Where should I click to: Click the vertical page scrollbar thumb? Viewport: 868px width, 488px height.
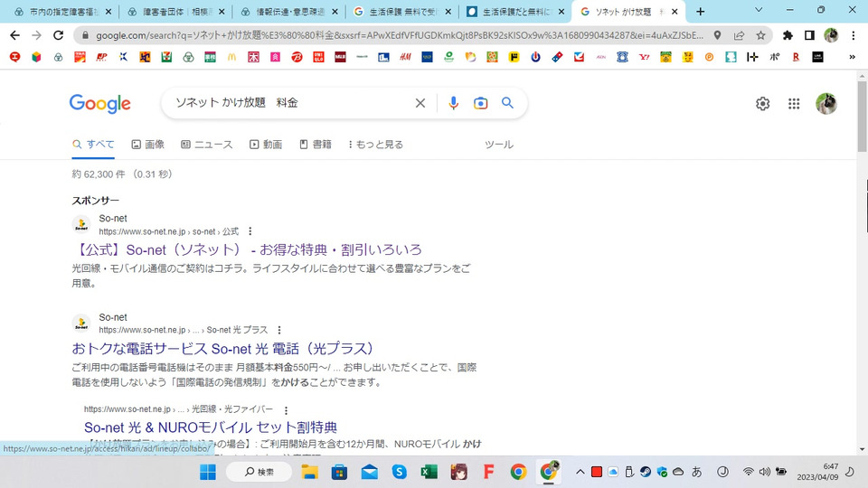[862, 117]
